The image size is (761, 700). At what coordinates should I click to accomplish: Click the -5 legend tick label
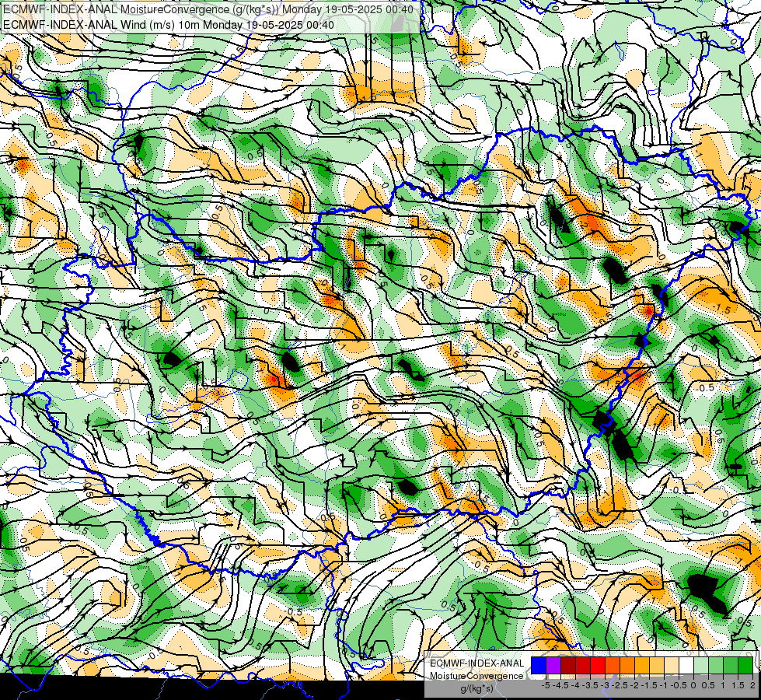coord(546,685)
